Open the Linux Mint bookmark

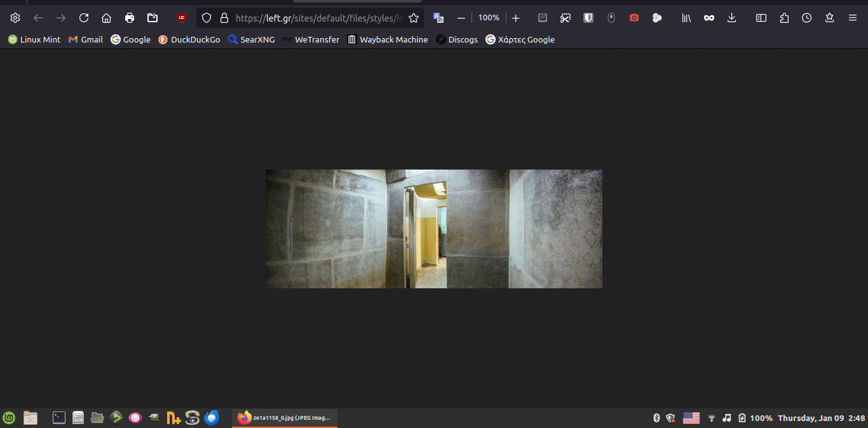click(34, 39)
